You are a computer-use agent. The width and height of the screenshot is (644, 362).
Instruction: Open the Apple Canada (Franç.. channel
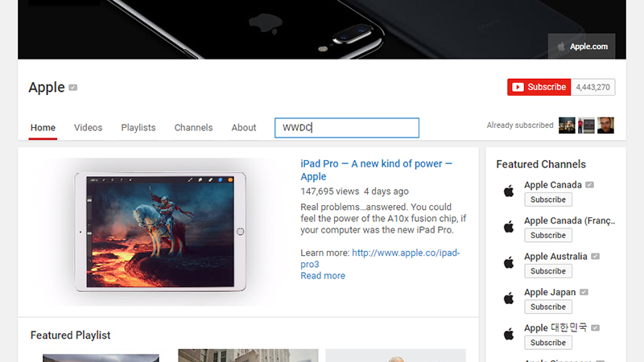569,220
